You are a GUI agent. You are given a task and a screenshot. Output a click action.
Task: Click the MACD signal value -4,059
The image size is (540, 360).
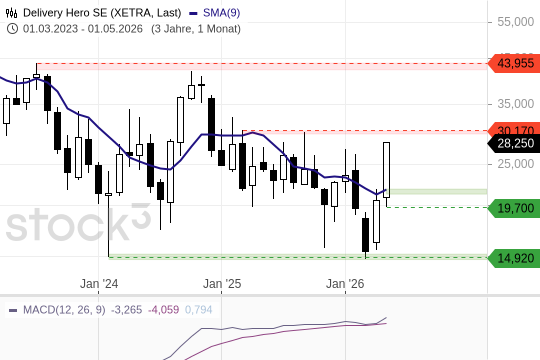pyautogui.click(x=163, y=310)
